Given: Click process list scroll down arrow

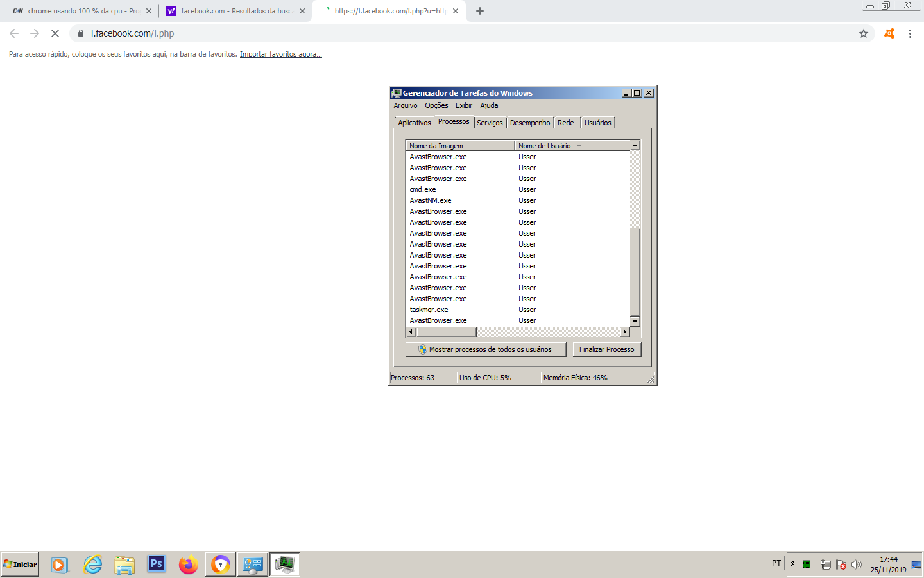Looking at the screenshot, I should tap(635, 321).
